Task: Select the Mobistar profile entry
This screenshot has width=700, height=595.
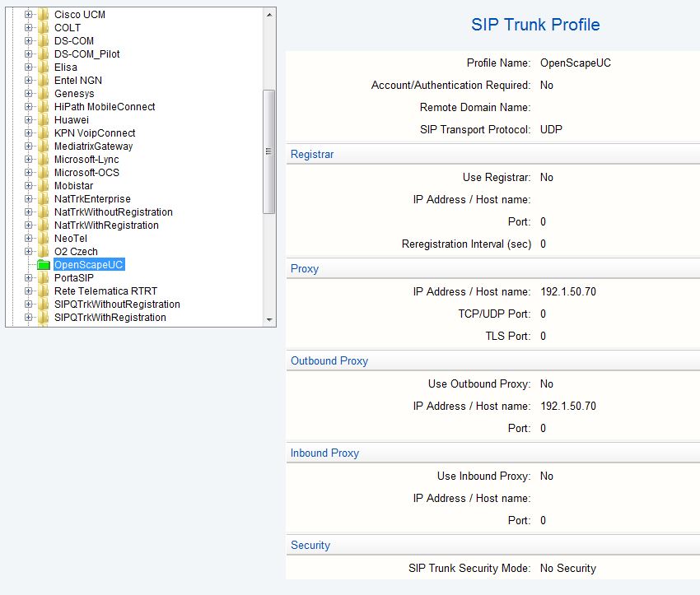Action: [73, 185]
